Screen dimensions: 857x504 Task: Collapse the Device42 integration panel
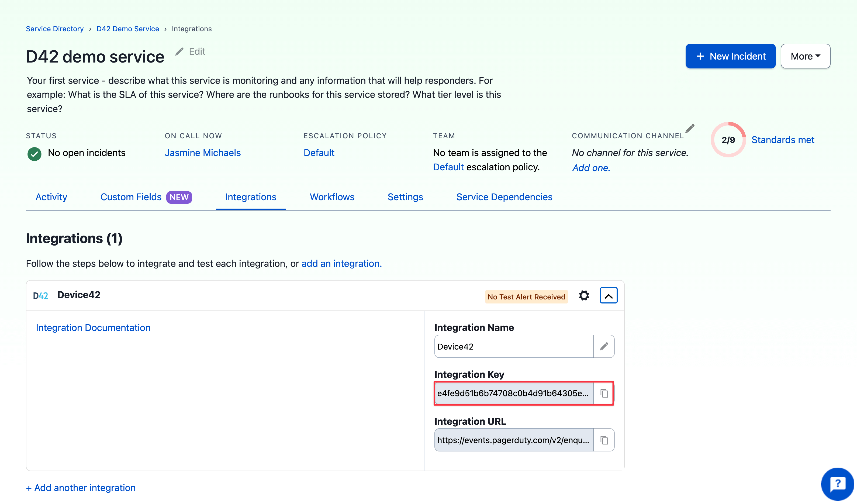click(609, 296)
